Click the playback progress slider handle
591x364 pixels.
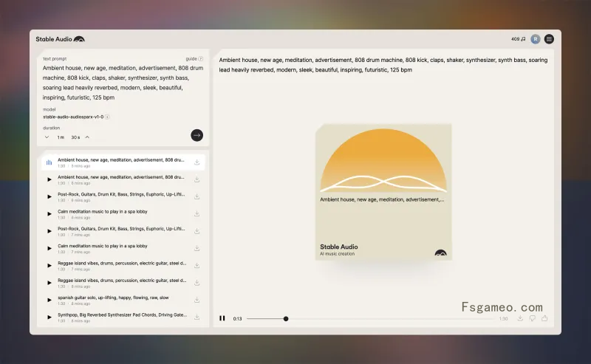(x=286, y=319)
